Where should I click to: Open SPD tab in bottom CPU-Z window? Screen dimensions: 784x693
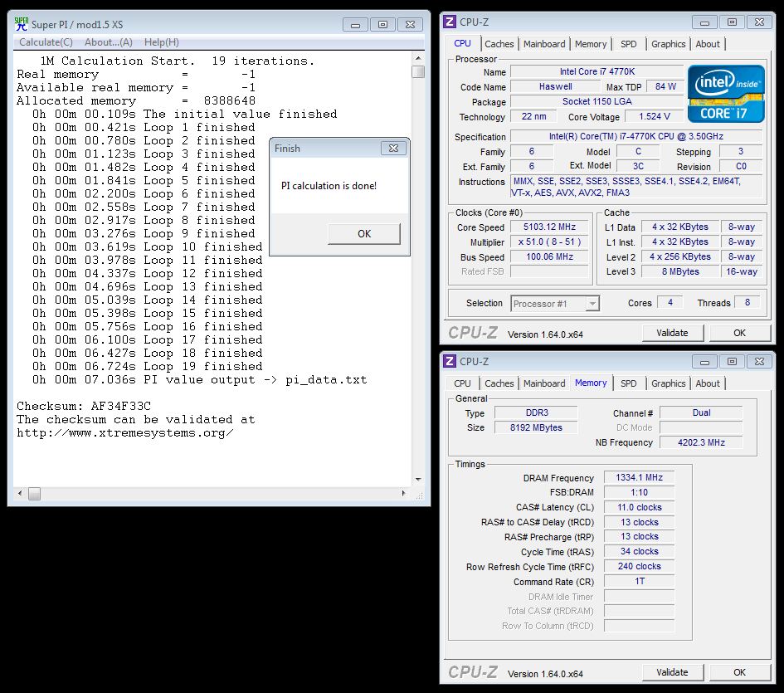629,383
